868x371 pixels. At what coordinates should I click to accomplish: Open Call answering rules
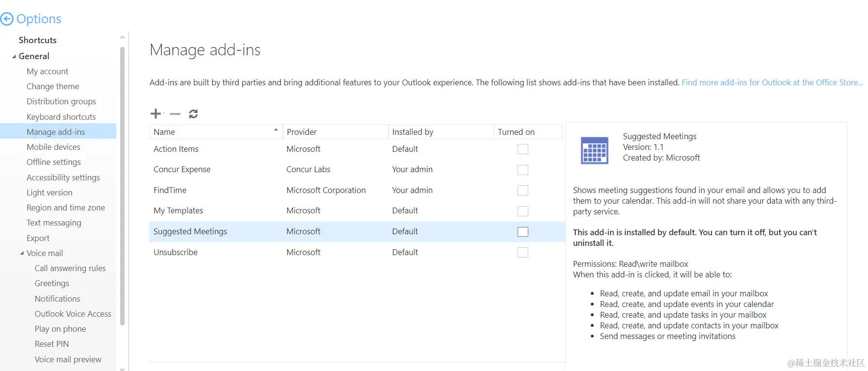point(70,268)
